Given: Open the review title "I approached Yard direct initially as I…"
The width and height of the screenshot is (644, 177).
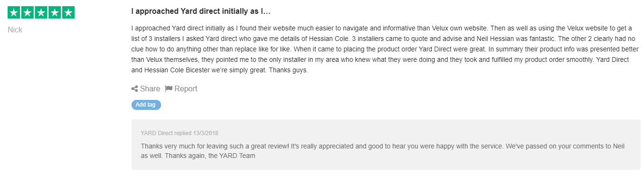Looking at the screenshot, I should point(201,11).
